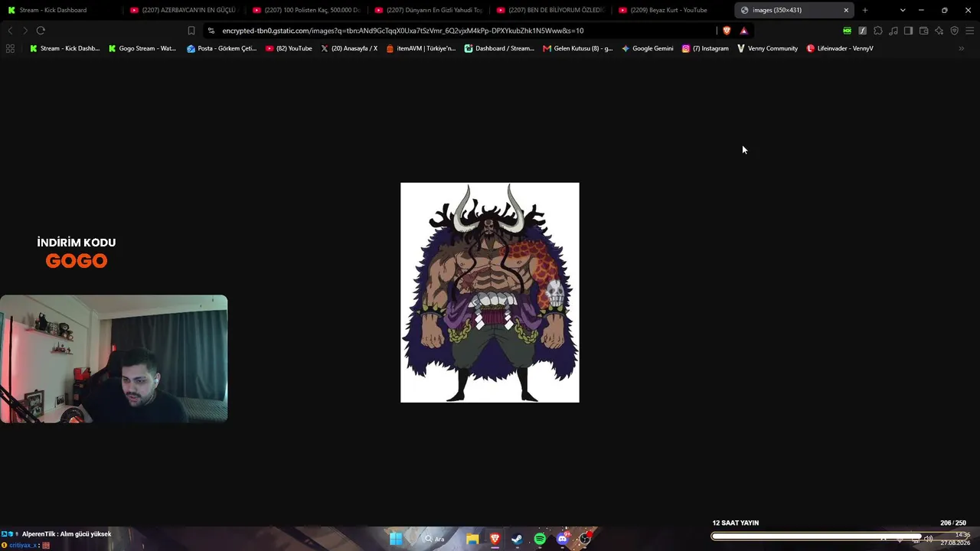Switch to the 100 Polisten Kaç YouTube tab
Image resolution: width=980 pixels, height=551 pixels.
306,10
